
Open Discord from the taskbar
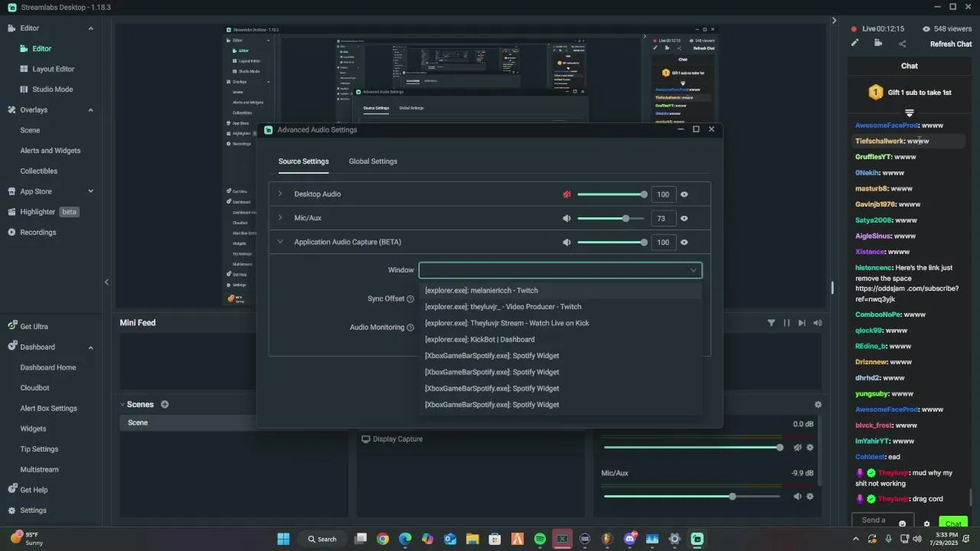[x=630, y=539]
